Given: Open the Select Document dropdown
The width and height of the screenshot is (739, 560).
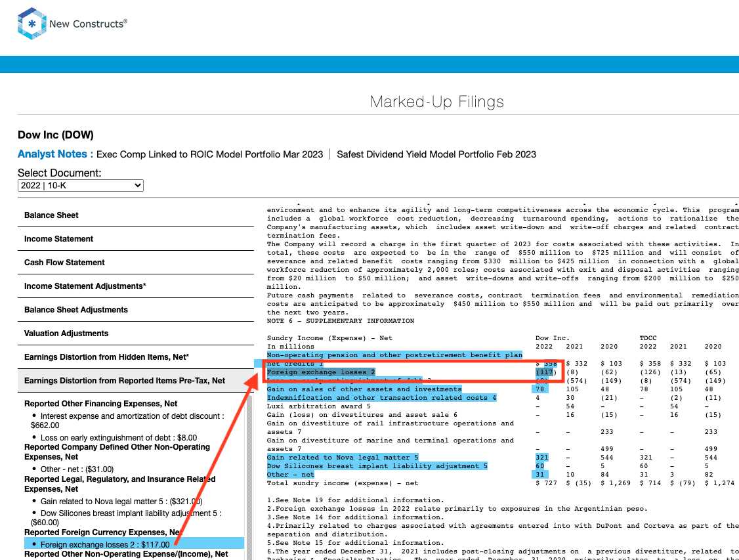Looking at the screenshot, I should click(81, 185).
